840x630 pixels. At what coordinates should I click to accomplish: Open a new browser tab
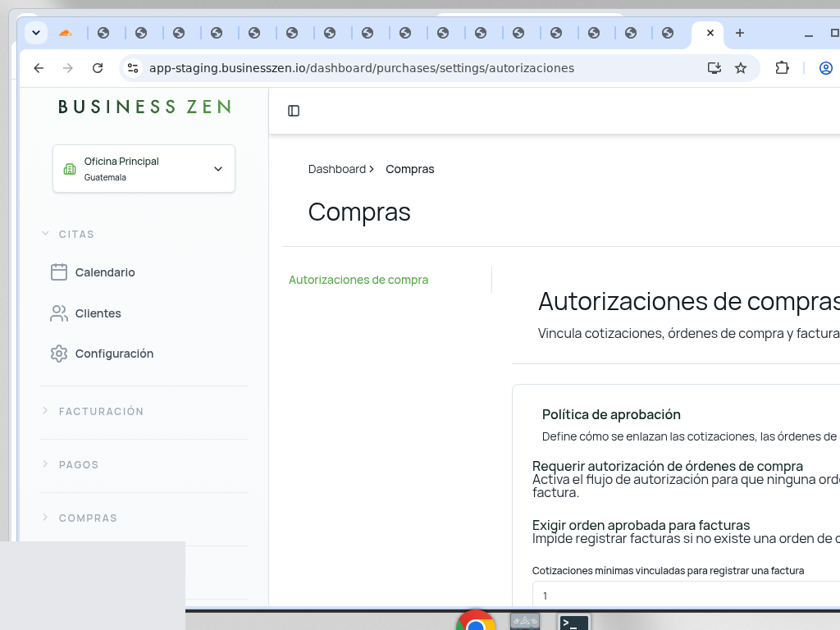coord(740,33)
